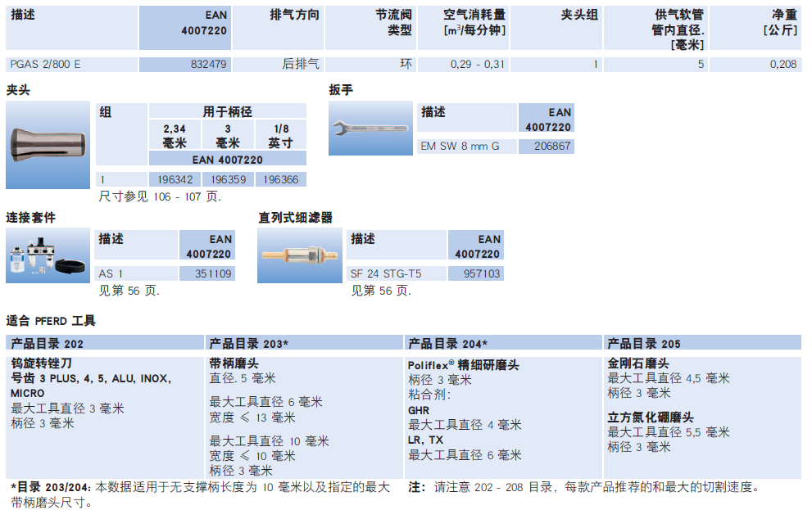The height and width of the screenshot is (510, 812).
Task: Click the 立方氮化硼磨头 heading
Action: tap(651, 417)
